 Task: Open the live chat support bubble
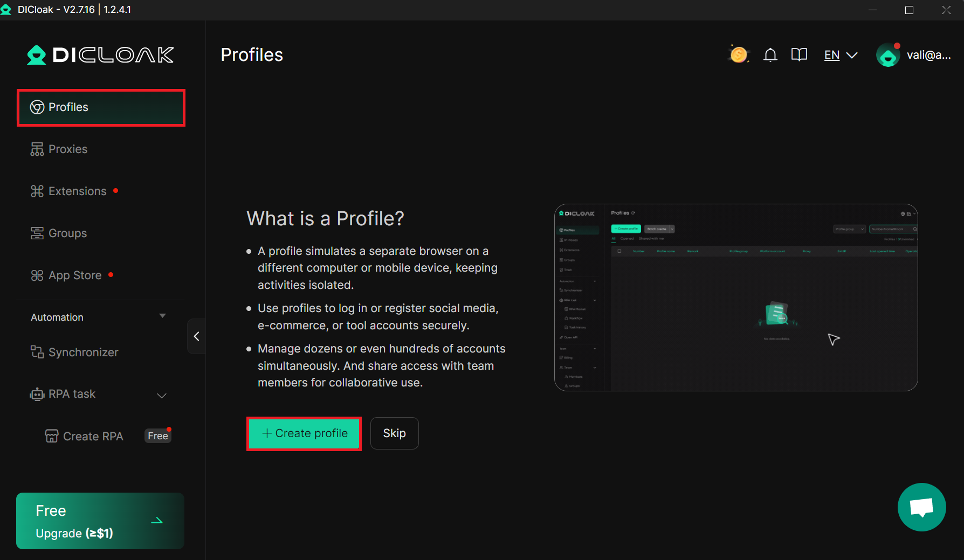(921, 507)
